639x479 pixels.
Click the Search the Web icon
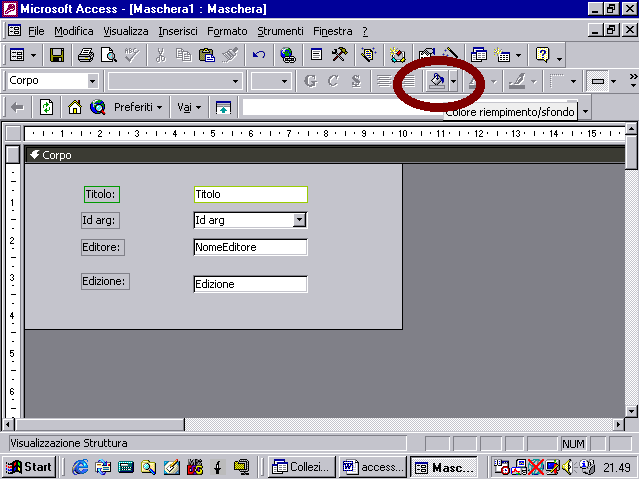pos(98,108)
